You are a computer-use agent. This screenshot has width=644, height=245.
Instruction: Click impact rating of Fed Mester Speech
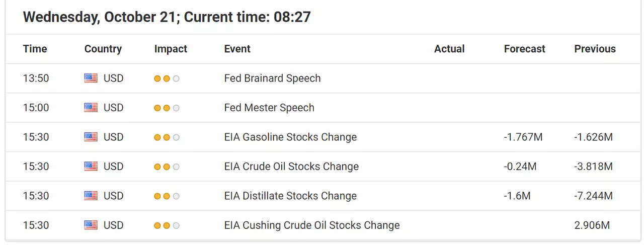tap(167, 108)
